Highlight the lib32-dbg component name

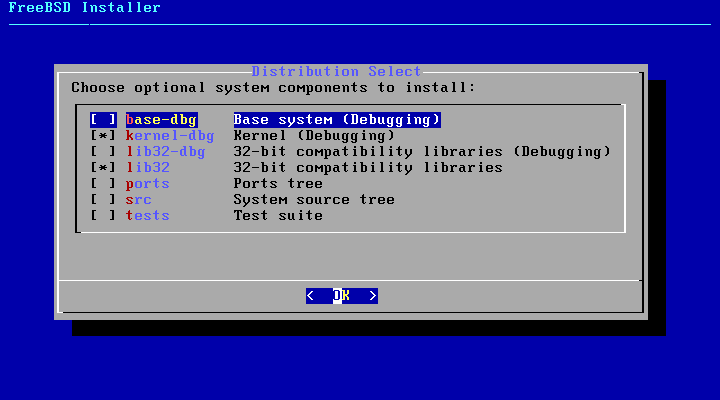point(165,152)
